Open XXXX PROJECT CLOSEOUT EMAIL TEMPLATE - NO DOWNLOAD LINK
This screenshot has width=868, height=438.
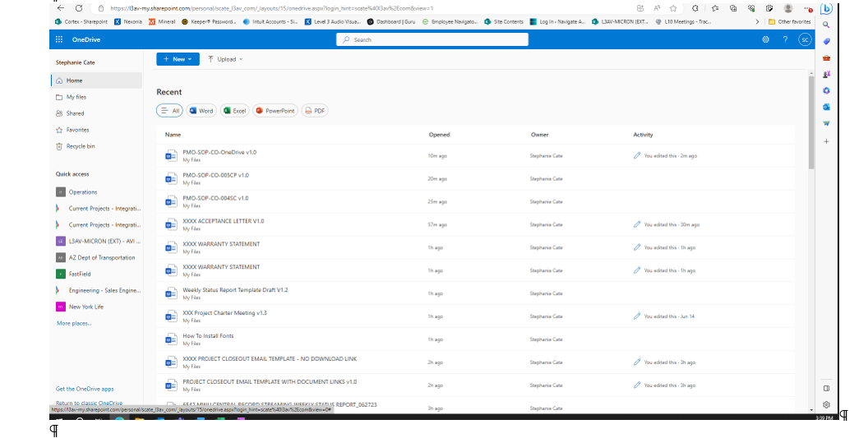[270, 359]
